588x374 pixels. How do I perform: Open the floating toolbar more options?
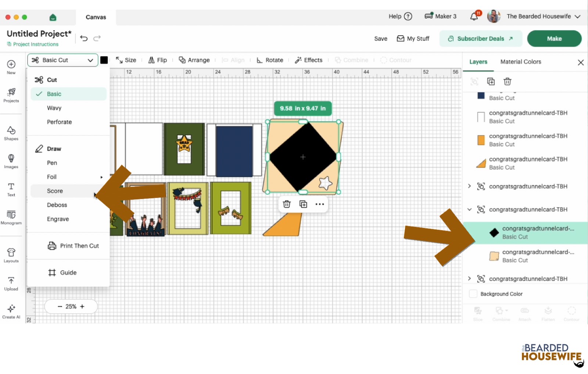[320, 204]
